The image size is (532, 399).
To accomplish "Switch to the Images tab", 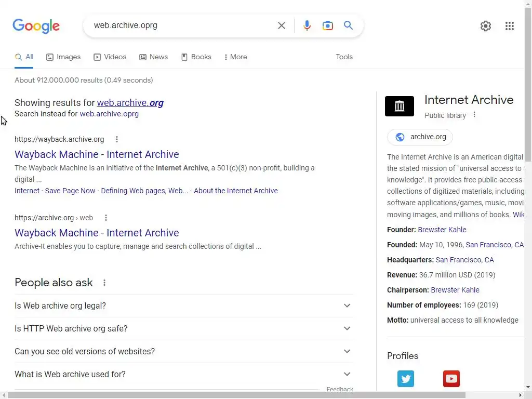I will pyautogui.click(x=63, y=57).
